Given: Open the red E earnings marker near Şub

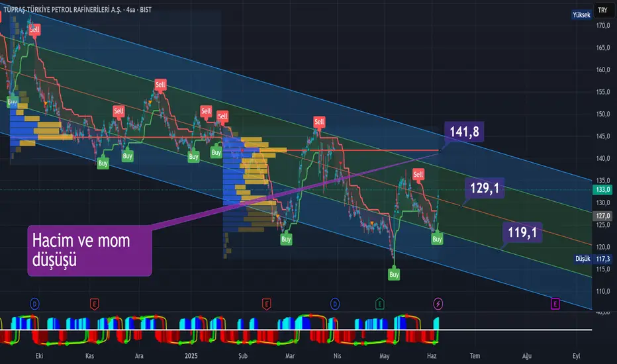Looking at the screenshot, I should (x=266, y=304).
